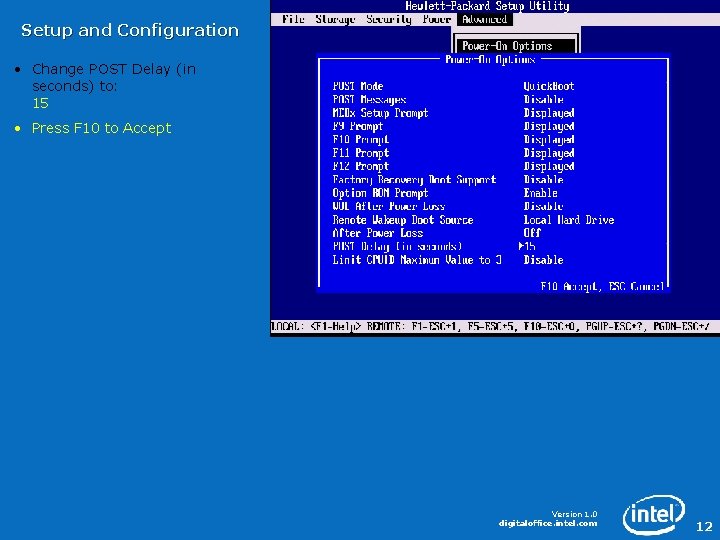Toggle POST Messages Disable value
This screenshot has width=720, height=540.
tap(544, 99)
